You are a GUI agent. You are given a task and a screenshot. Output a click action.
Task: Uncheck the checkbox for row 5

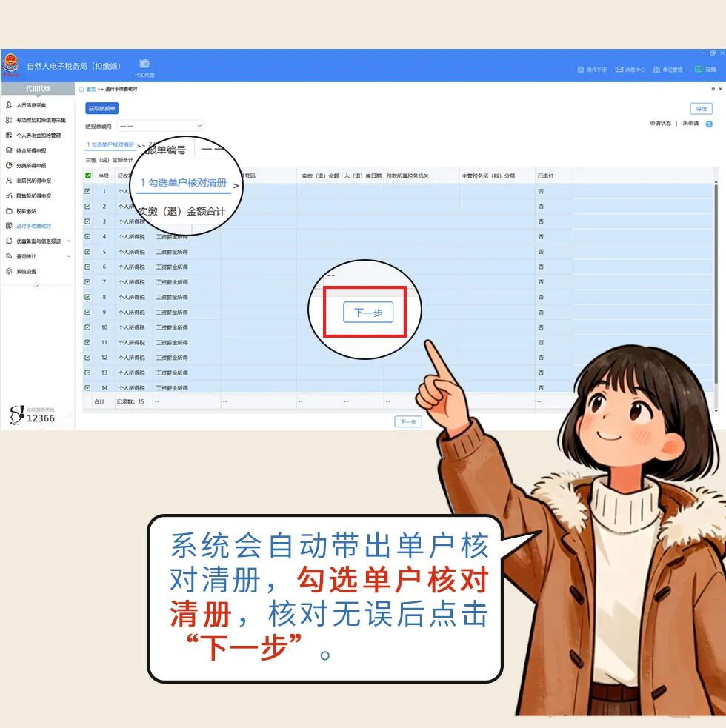[88, 252]
